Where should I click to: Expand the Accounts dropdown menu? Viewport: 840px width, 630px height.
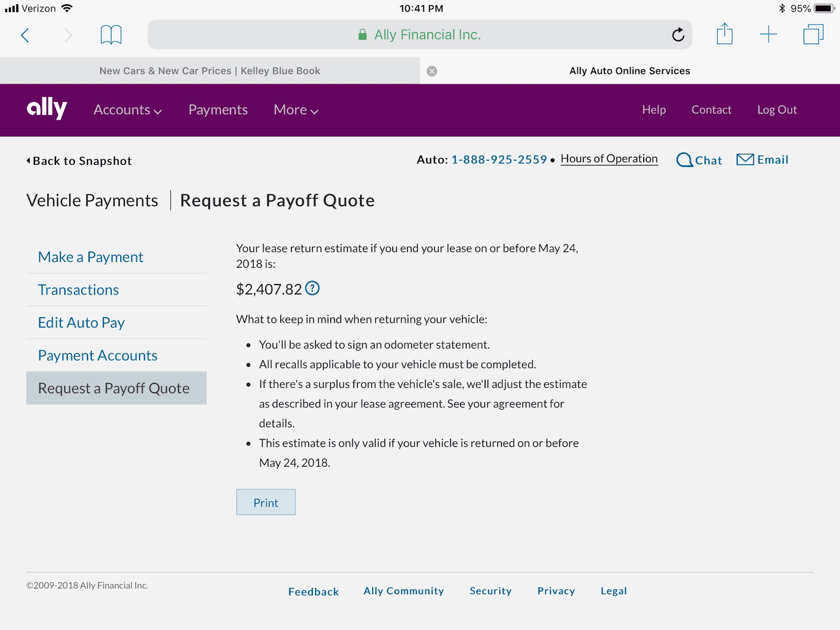(x=127, y=110)
